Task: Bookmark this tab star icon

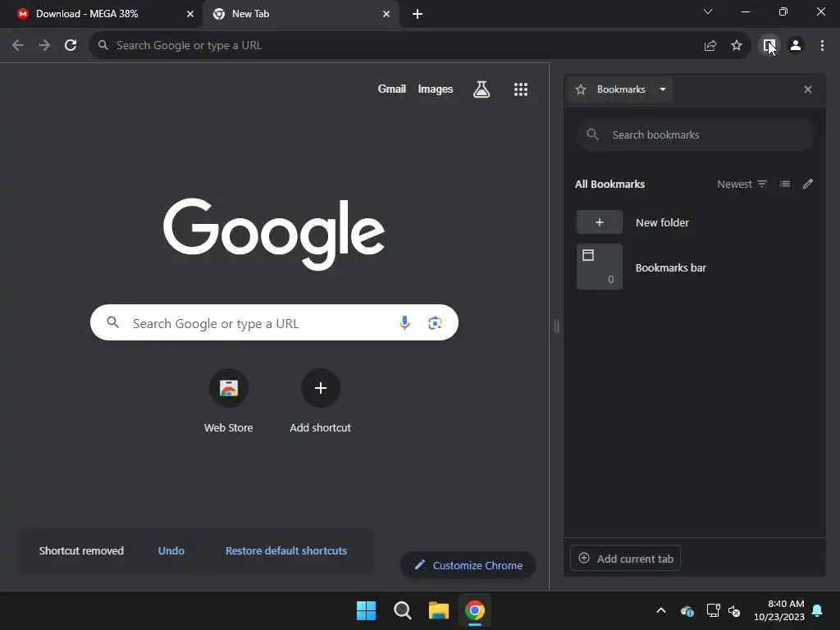Action: pyautogui.click(x=737, y=46)
